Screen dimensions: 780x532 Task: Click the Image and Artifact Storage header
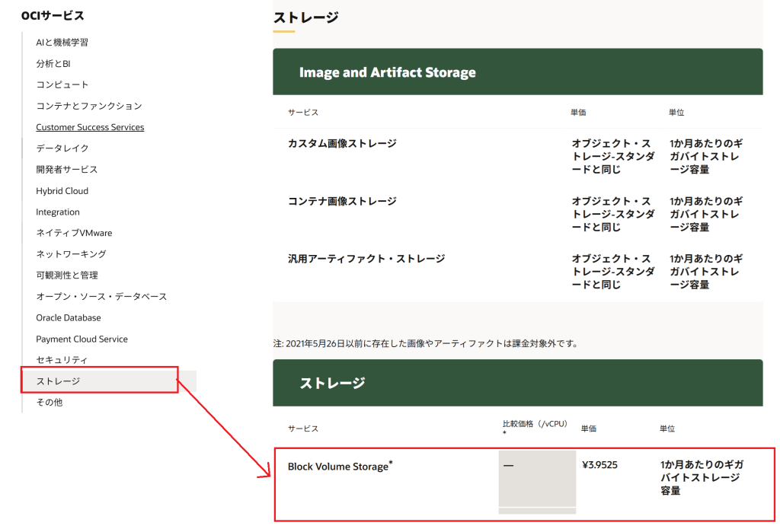387,73
